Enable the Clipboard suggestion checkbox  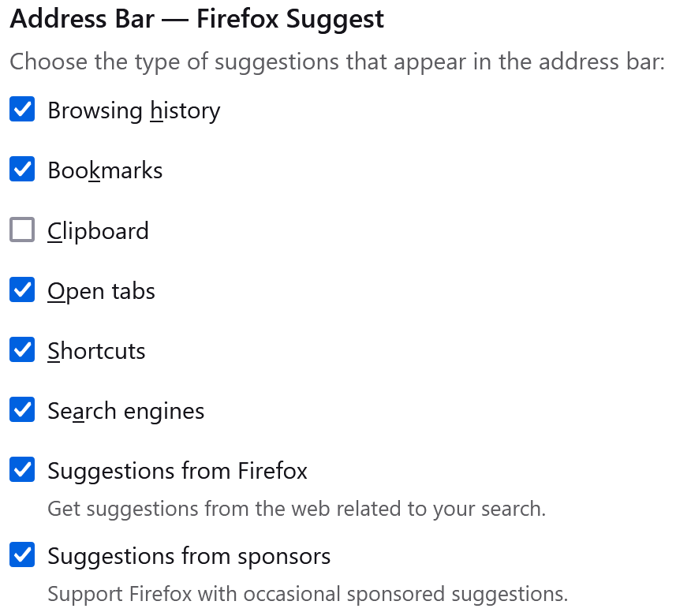pos(22,230)
